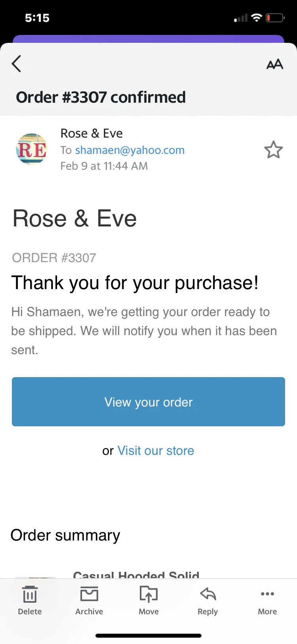The image size is (297, 644).
Task: Open the AA text size option
Action: (275, 64)
